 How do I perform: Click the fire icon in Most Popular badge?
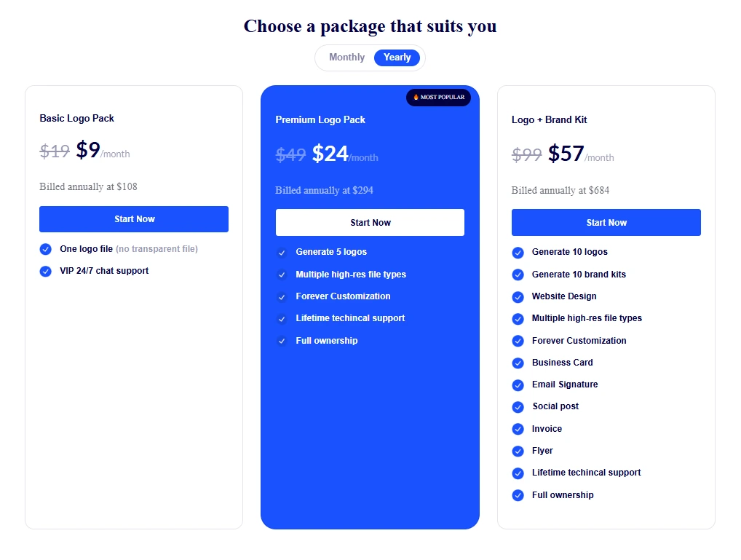point(416,97)
